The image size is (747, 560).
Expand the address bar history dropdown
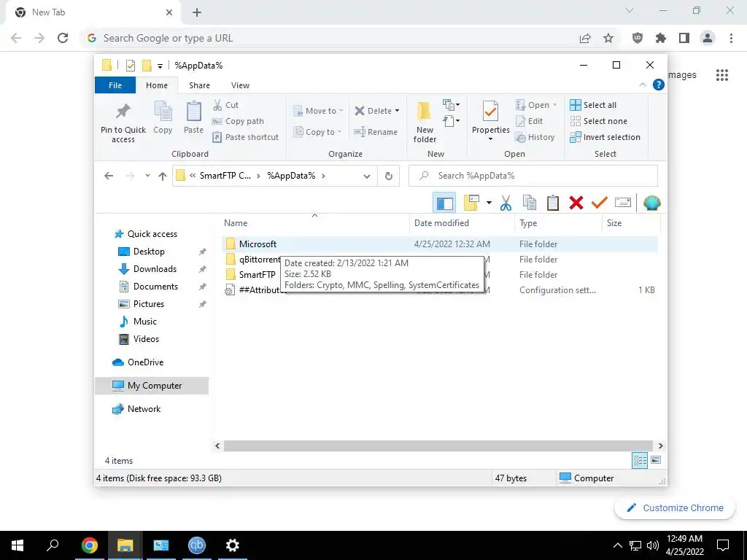point(367,176)
